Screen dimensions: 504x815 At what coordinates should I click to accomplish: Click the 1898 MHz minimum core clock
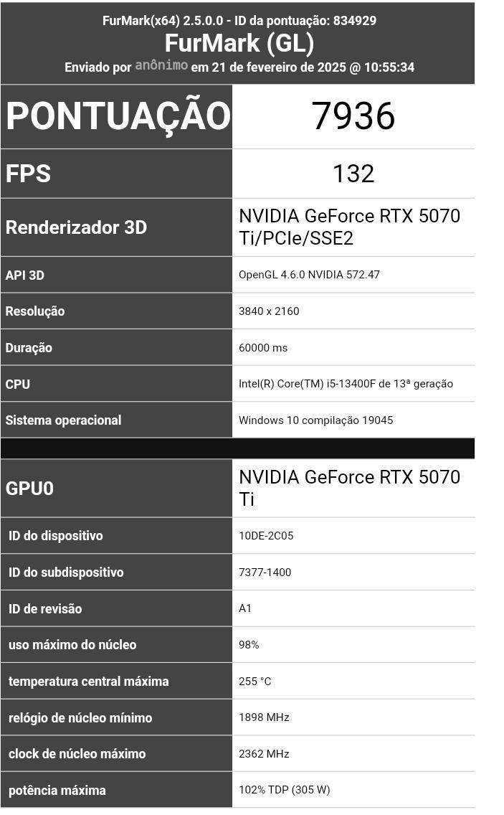pyautogui.click(x=264, y=717)
